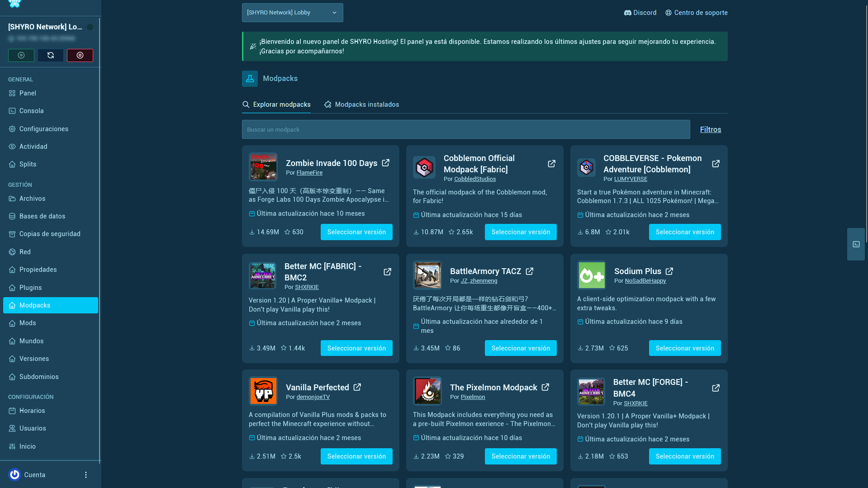The width and height of the screenshot is (868, 488).
Task: Restart the server with the refresh icon button
Action: pos(51,55)
